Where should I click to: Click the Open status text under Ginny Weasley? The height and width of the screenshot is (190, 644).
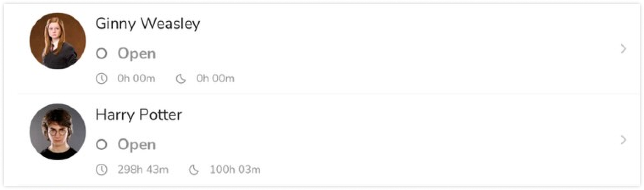pos(137,54)
